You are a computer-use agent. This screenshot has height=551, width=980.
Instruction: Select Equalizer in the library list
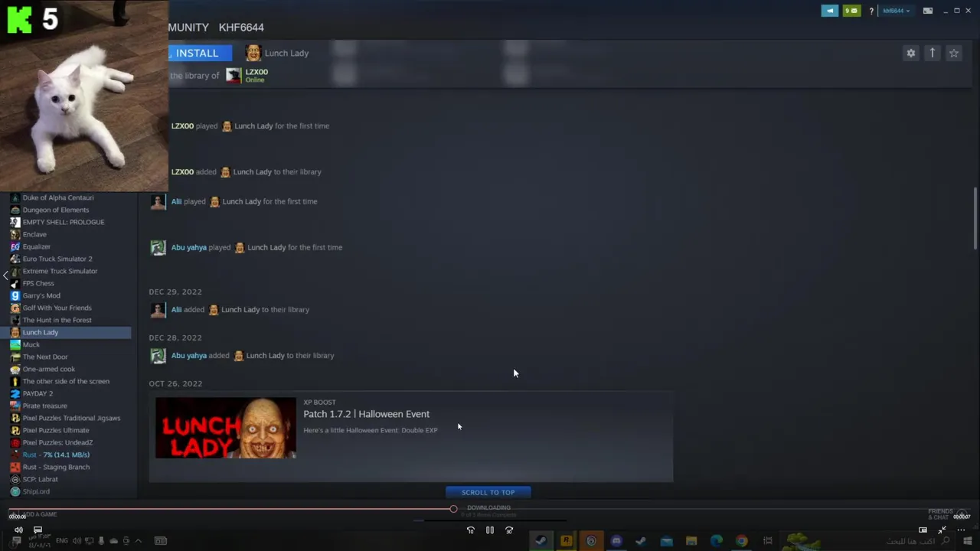(x=37, y=246)
